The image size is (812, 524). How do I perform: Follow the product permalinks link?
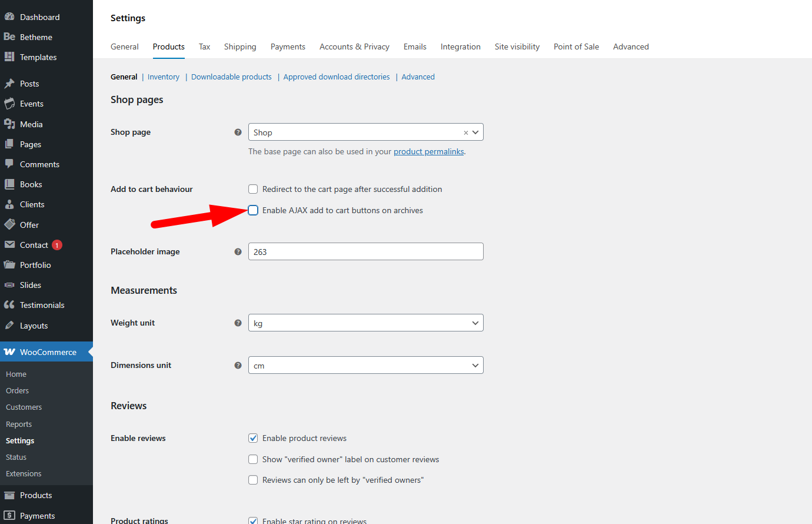click(x=428, y=152)
